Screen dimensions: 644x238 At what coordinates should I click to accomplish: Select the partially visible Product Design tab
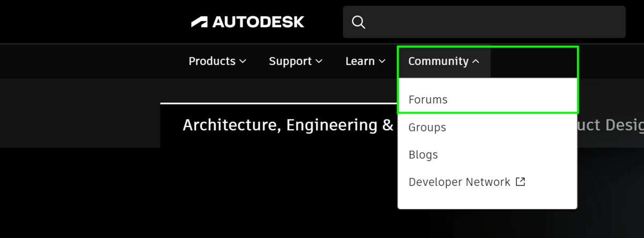(611, 125)
